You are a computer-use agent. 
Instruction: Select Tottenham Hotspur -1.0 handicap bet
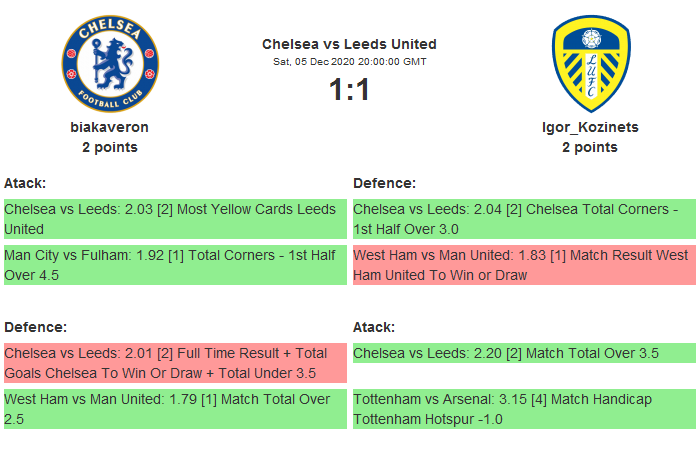click(524, 409)
